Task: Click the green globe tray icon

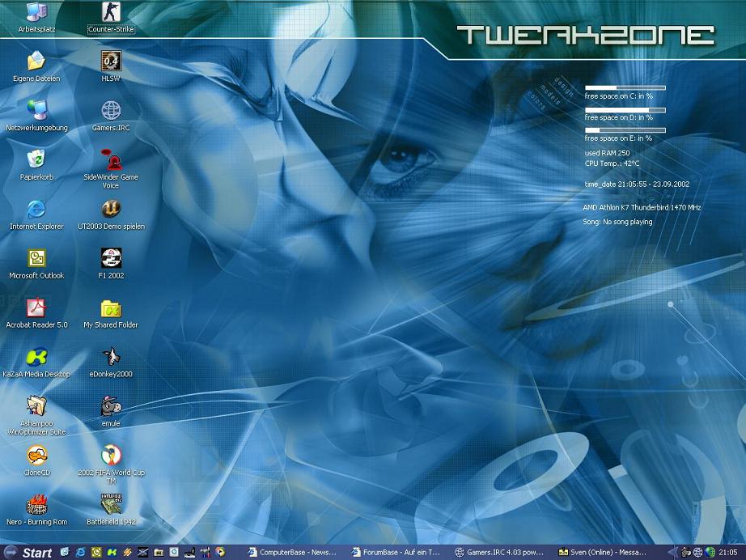Action: click(710, 553)
